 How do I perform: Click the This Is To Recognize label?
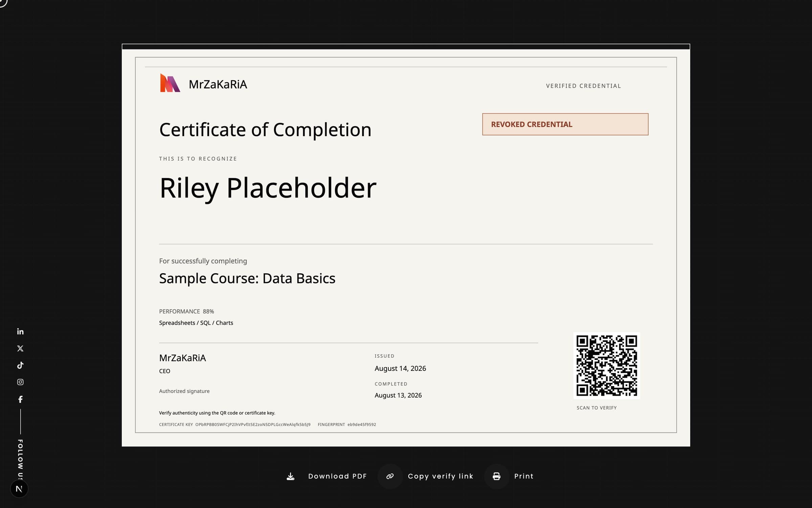[198, 159]
